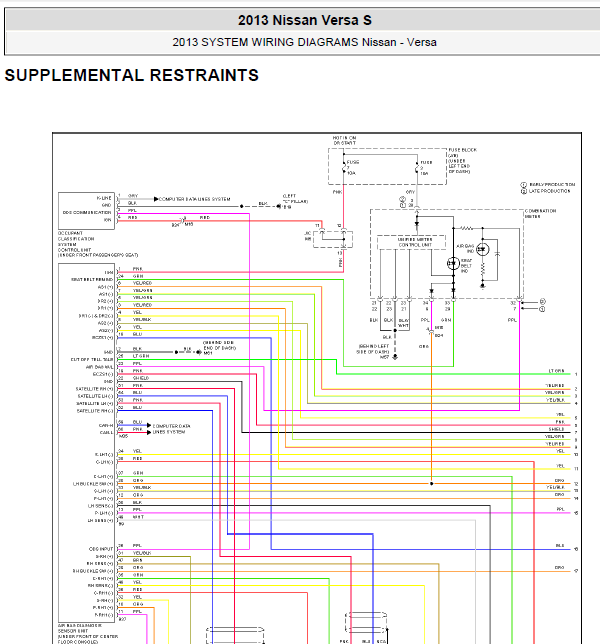Click the 'LH BUCKLE SW (+)' terminal label

(x=93, y=484)
